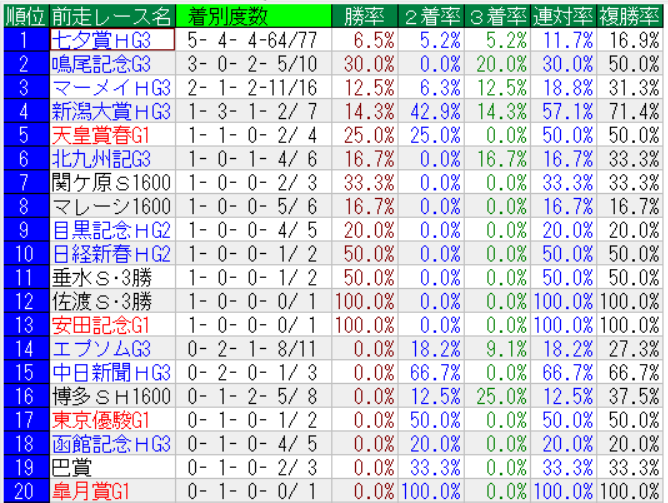Select the 中日新聞HG3 race name

(x=112, y=373)
